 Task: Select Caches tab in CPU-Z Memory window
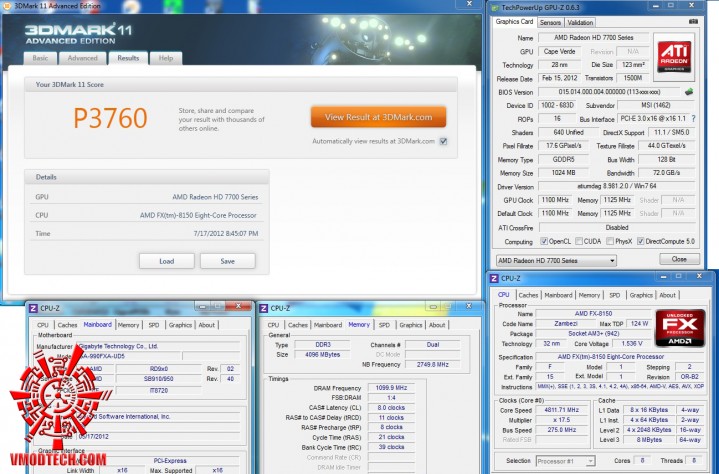(298, 325)
